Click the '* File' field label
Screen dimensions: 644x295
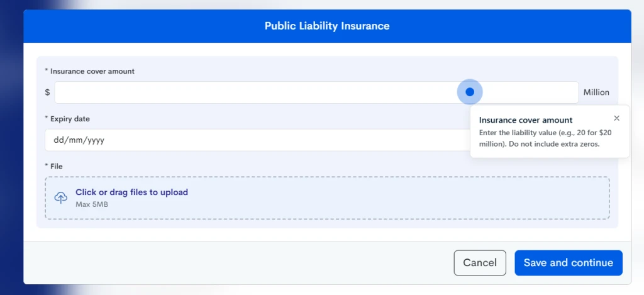point(54,167)
